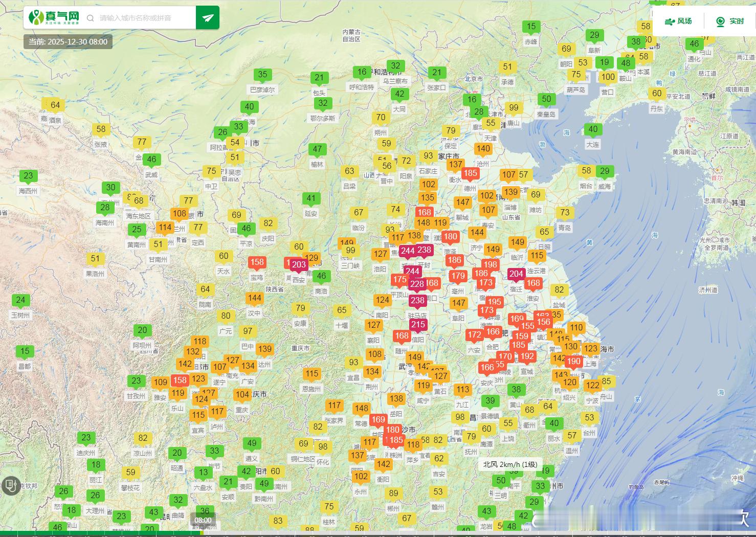
Task: Click the 衡阳 AQI 142 marker
Action: tap(383, 465)
